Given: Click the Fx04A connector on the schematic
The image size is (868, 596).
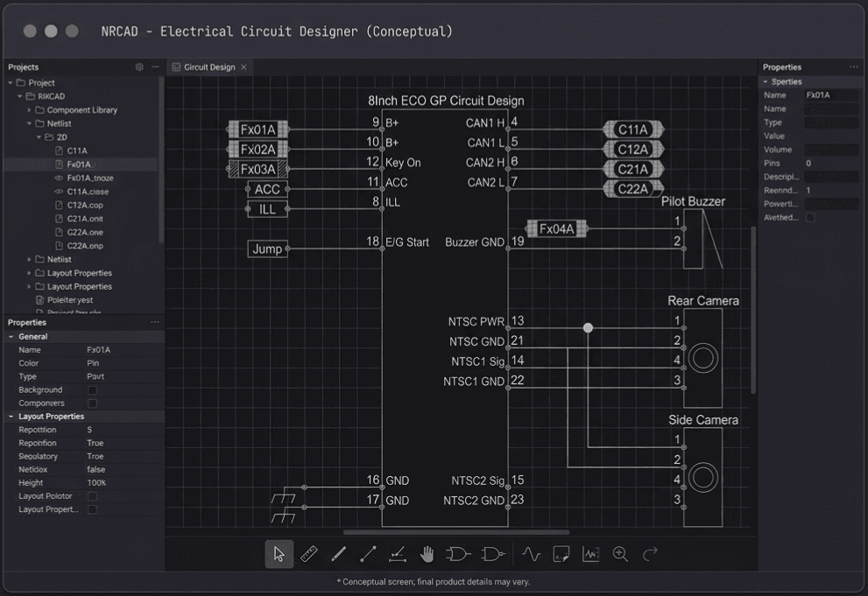Looking at the screenshot, I should tap(556, 229).
